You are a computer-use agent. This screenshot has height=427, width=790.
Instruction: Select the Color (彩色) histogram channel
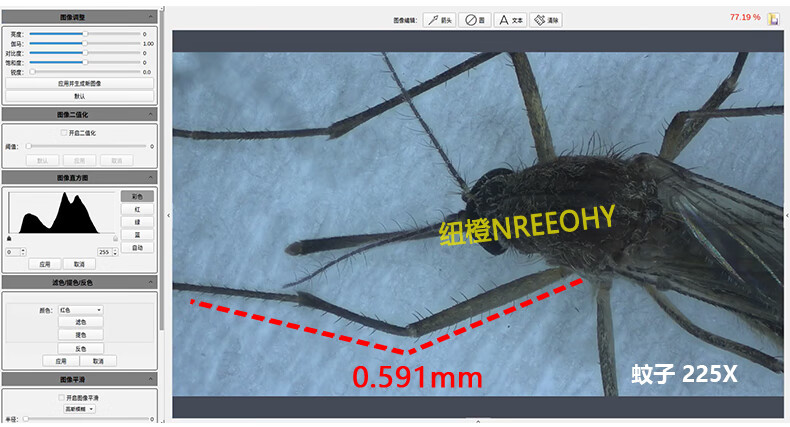pyautogui.click(x=137, y=196)
